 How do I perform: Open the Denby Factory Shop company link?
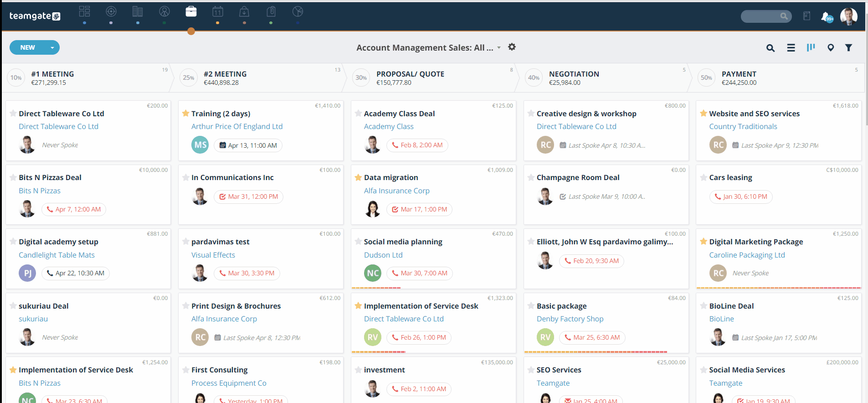point(570,319)
